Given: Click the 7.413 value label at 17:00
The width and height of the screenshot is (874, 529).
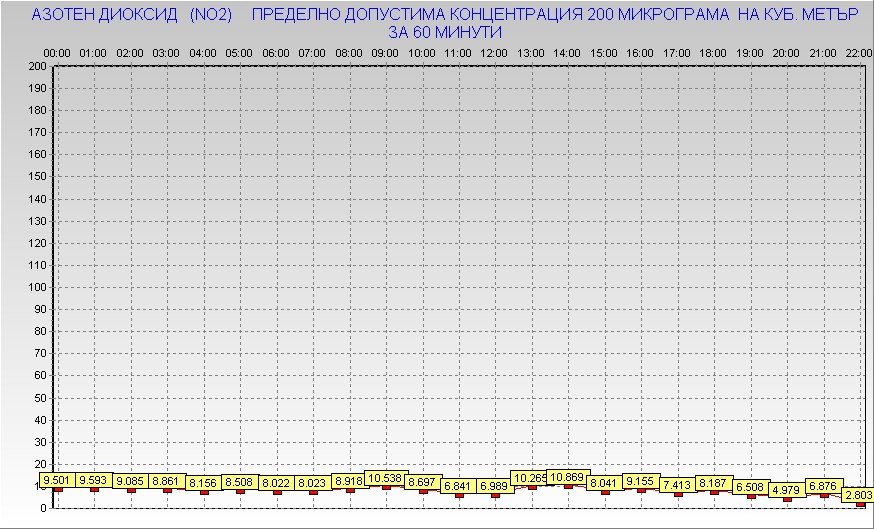Looking at the screenshot, I should point(678,484).
